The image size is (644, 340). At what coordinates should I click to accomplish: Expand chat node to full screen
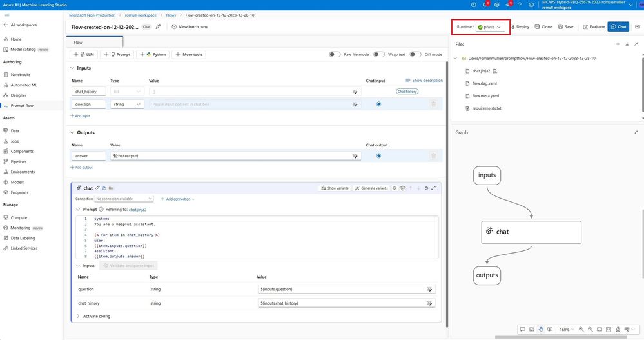click(434, 188)
